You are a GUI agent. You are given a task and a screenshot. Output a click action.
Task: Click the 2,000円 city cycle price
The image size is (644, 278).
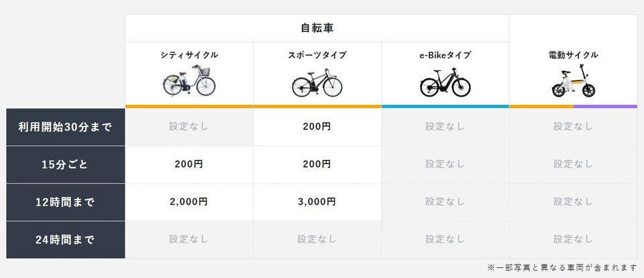(x=189, y=201)
